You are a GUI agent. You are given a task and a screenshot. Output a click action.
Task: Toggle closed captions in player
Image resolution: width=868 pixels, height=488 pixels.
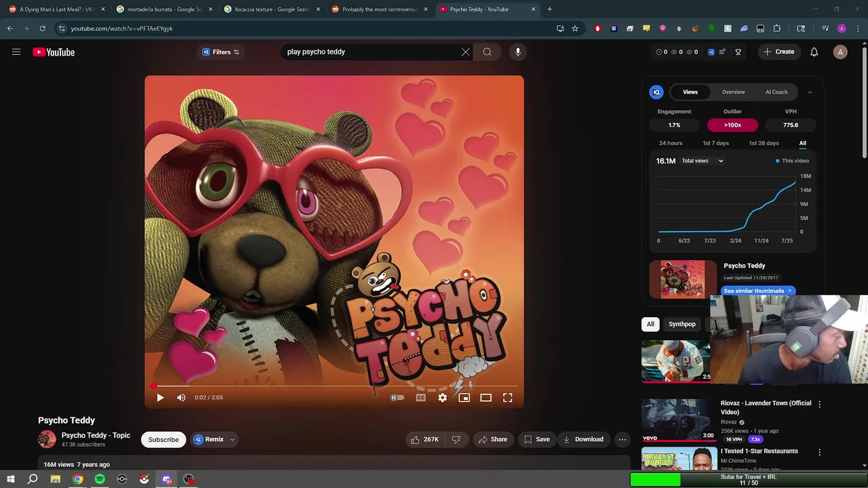(420, 398)
